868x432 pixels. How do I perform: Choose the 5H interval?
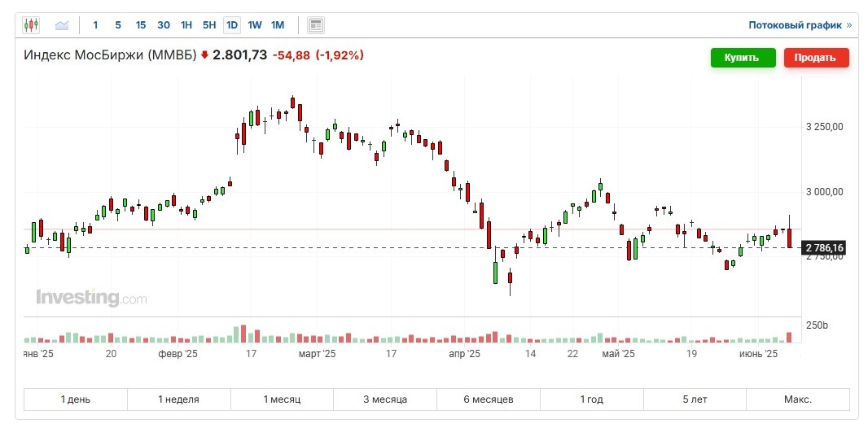click(x=209, y=25)
